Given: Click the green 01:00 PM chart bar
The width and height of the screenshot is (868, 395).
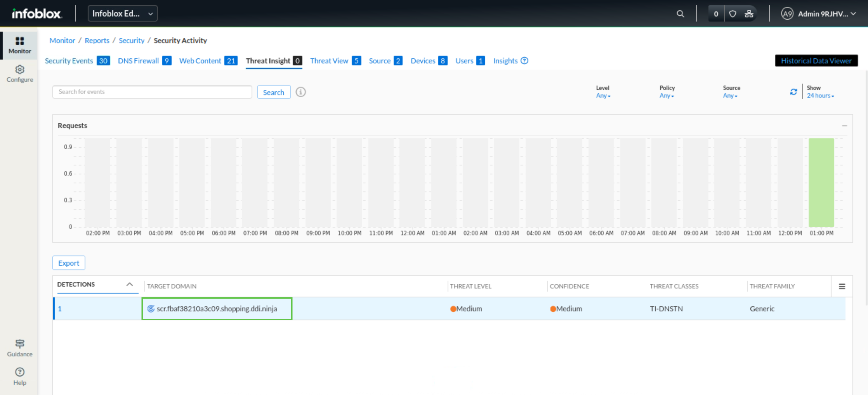Looking at the screenshot, I should point(821,182).
